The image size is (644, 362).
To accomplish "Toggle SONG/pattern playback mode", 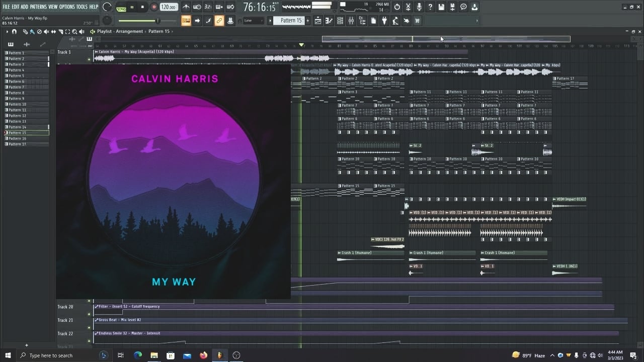I will (121, 7).
